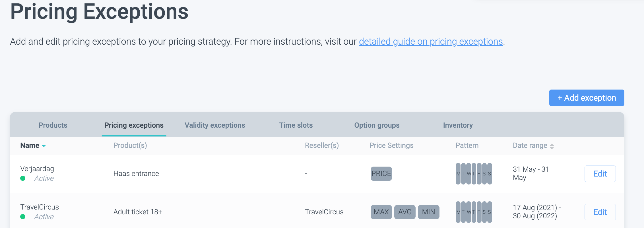Click the MAX price setting badge

[381, 212]
